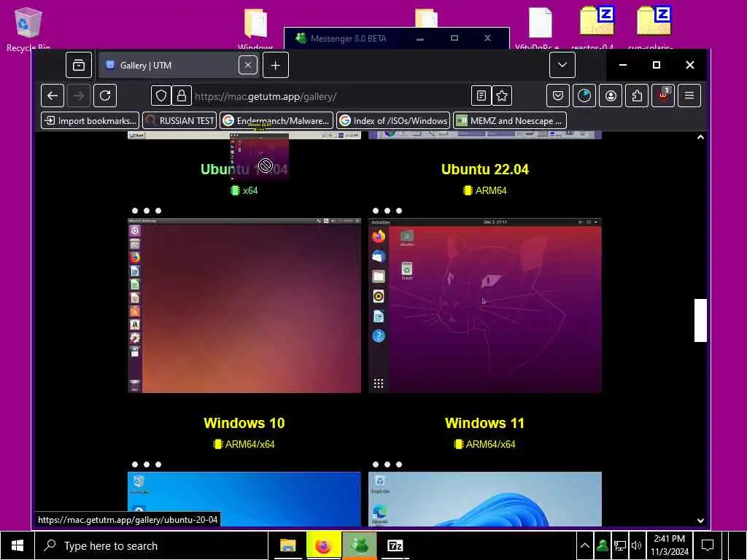Open Index of /ISOs/Windows bookmark
Screen dimensions: 747x560
pos(393,120)
